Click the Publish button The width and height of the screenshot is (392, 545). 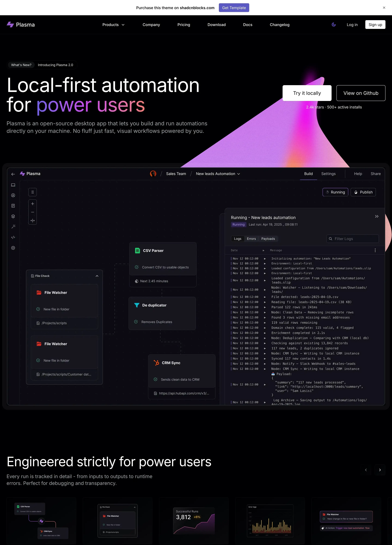[x=363, y=192]
